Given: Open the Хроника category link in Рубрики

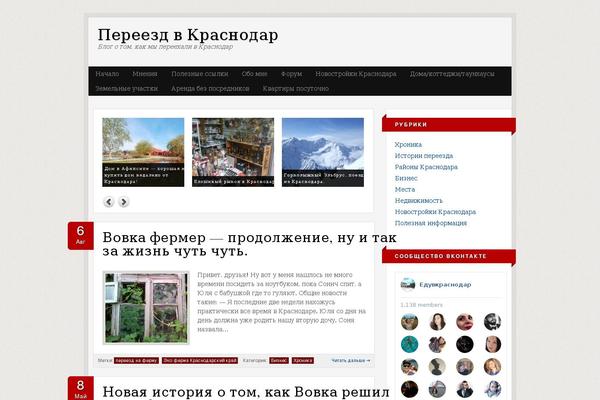Looking at the screenshot, I should click(x=408, y=144).
